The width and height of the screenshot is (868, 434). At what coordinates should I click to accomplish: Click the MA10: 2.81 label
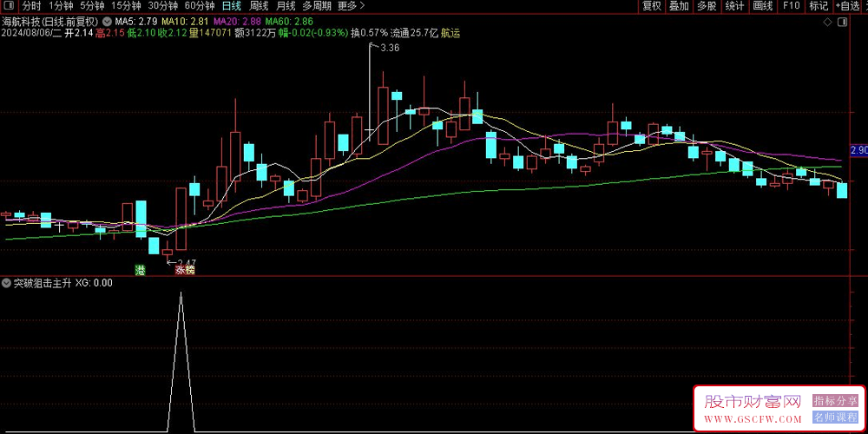coord(184,22)
